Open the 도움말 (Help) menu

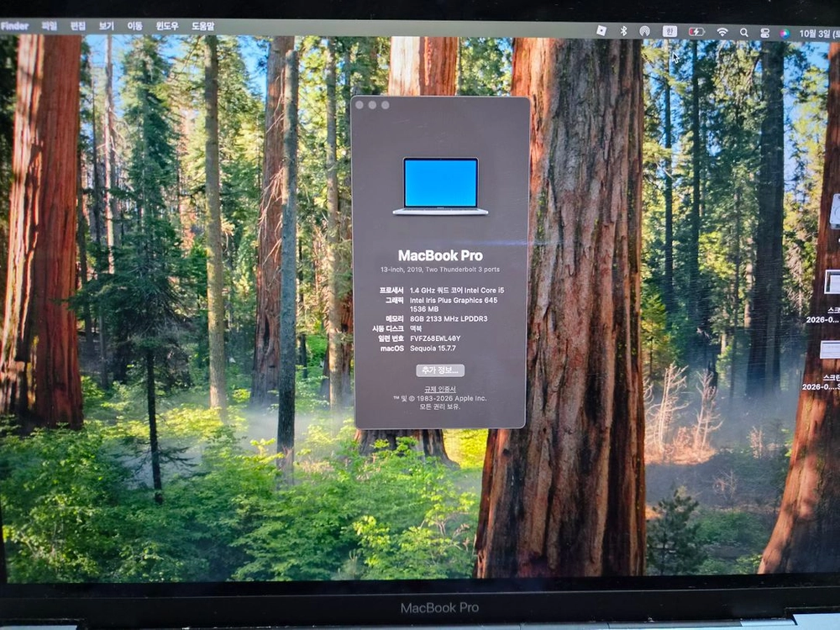point(203,26)
